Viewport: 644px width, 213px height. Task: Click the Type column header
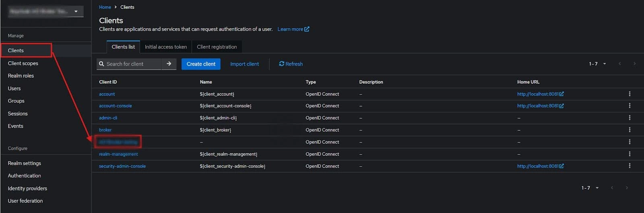tap(311, 82)
